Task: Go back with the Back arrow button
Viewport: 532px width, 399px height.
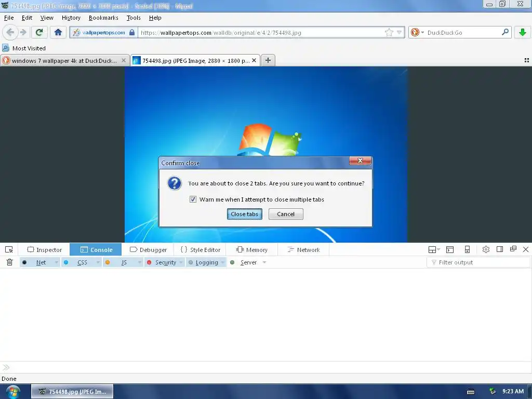Action: (10, 32)
